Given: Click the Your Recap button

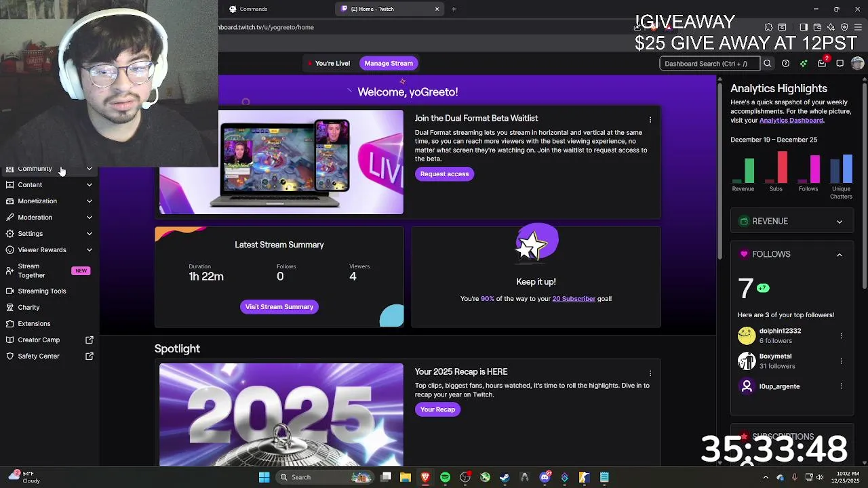Looking at the screenshot, I should 437,409.
